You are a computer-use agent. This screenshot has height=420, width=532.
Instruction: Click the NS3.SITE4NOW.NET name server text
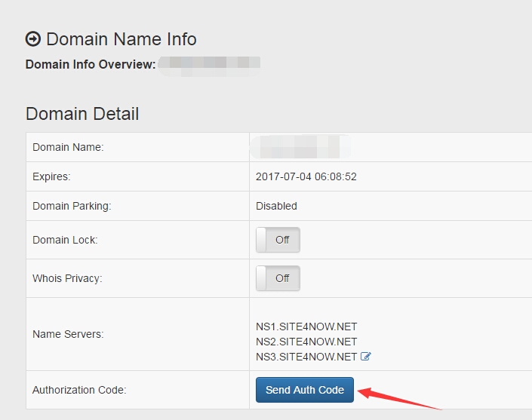(x=306, y=357)
